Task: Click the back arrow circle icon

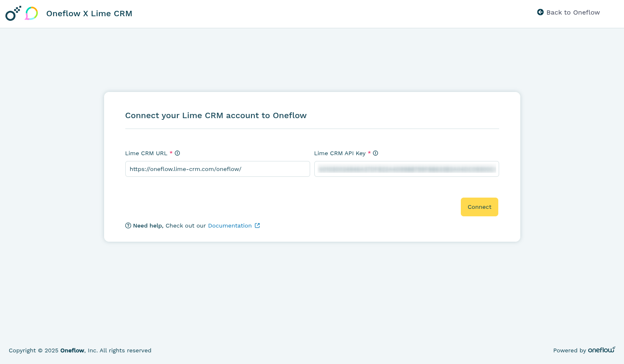Action: click(540, 12)
